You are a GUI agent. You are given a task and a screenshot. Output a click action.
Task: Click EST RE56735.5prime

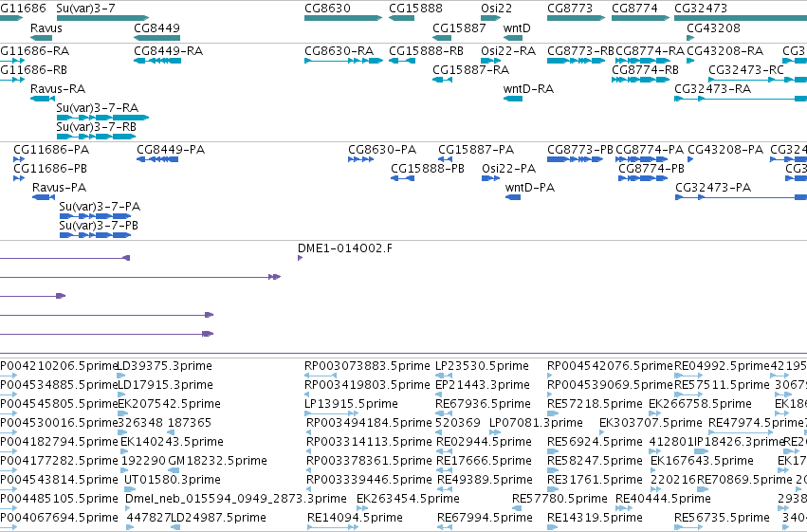tap(688, 527)
